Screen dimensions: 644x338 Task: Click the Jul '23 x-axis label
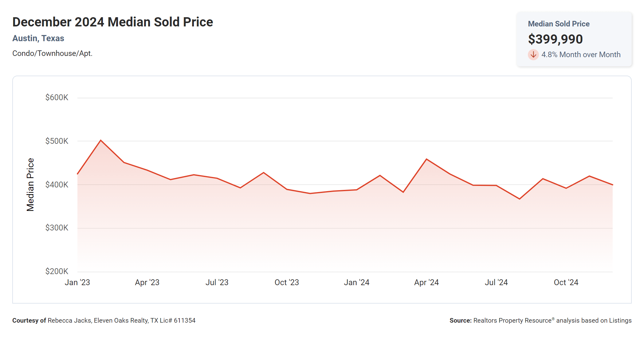(217, 282)
